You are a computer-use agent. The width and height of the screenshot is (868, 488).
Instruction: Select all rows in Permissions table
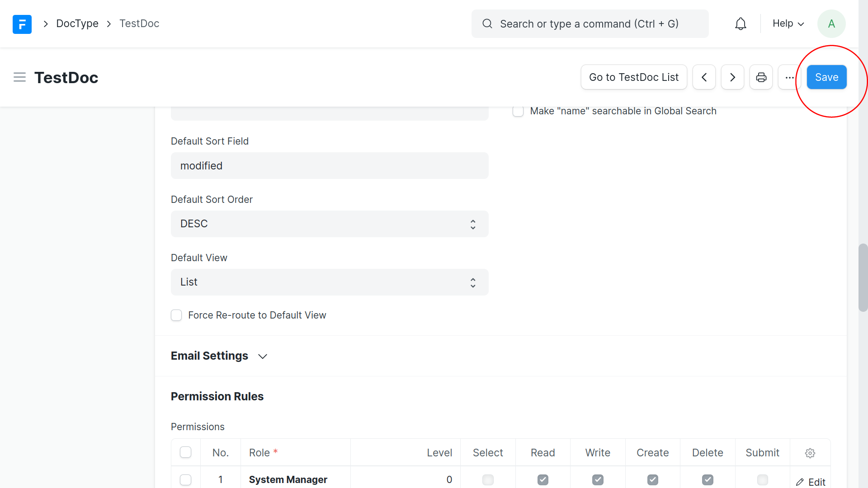[185, 452]
